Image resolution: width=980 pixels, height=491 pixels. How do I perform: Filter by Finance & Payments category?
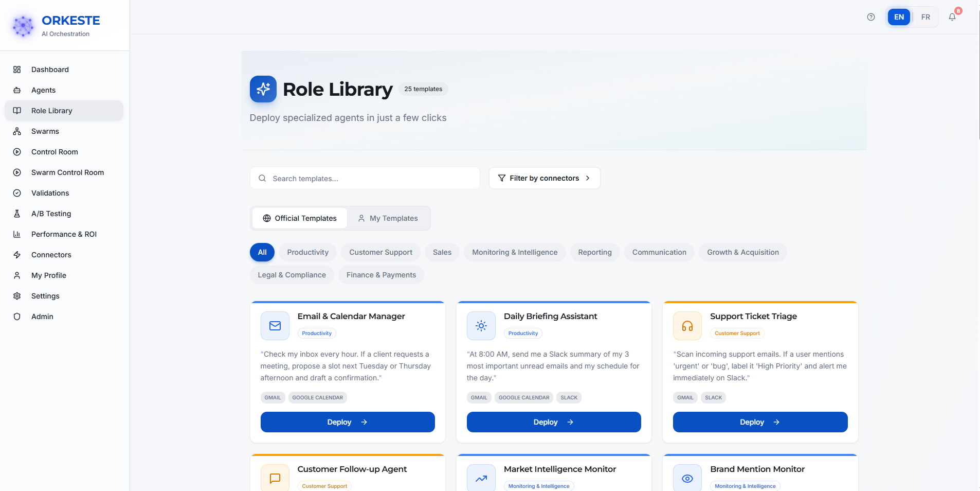tap(381, 275)
